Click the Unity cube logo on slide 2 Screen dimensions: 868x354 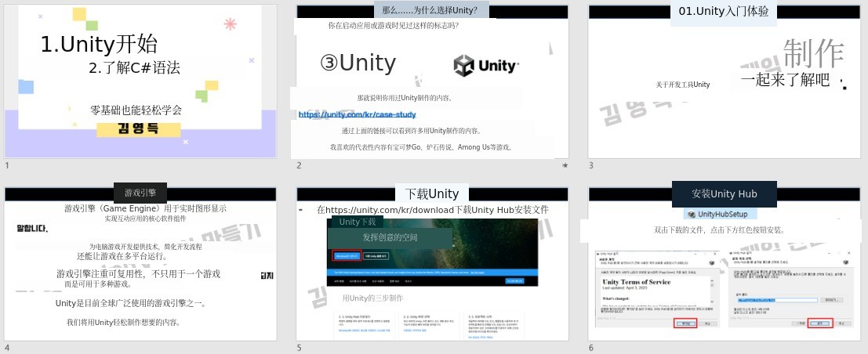(x=464, y=66)
